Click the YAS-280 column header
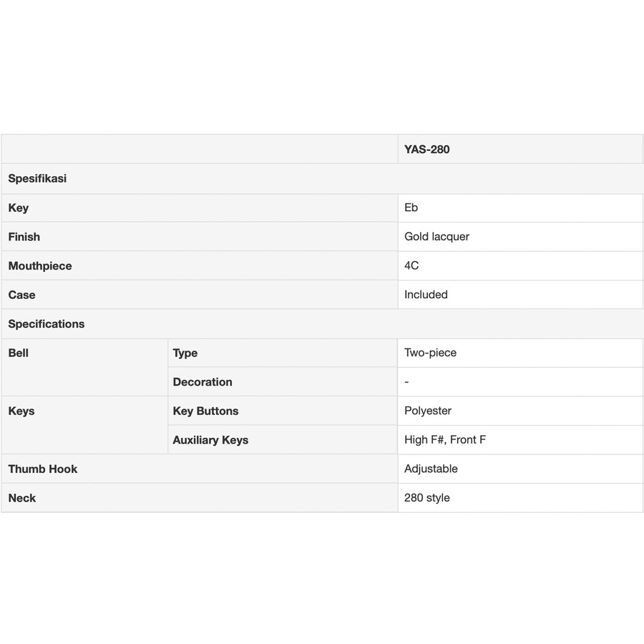Image resolution: width=644 pixels, height=644 pixels. point(427,150)
